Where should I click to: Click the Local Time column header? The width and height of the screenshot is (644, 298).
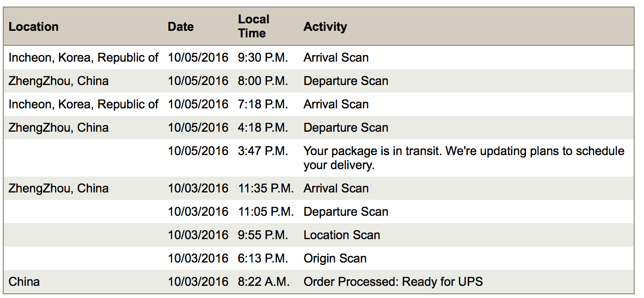253,26
